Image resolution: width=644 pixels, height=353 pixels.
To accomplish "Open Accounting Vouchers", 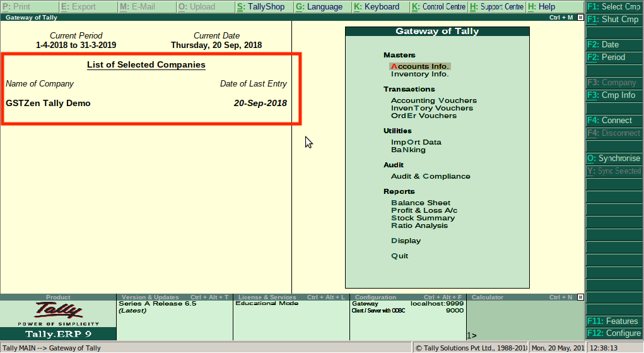I will point(434,100).
